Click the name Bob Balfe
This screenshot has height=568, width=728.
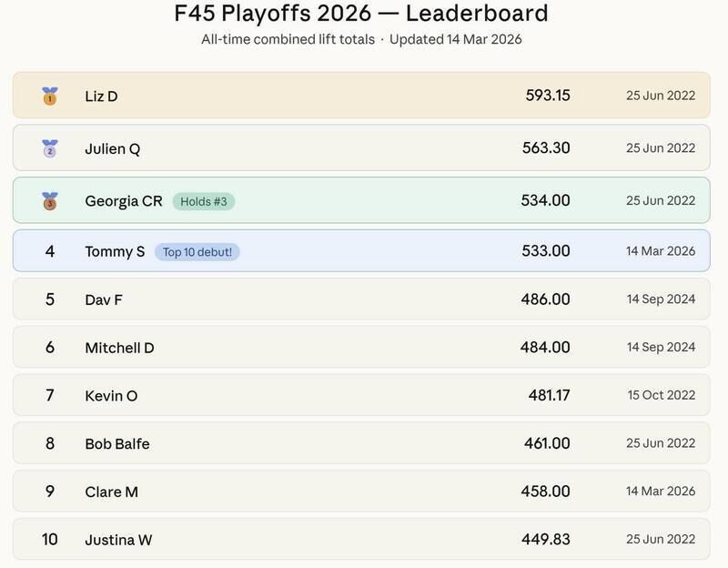117,444
